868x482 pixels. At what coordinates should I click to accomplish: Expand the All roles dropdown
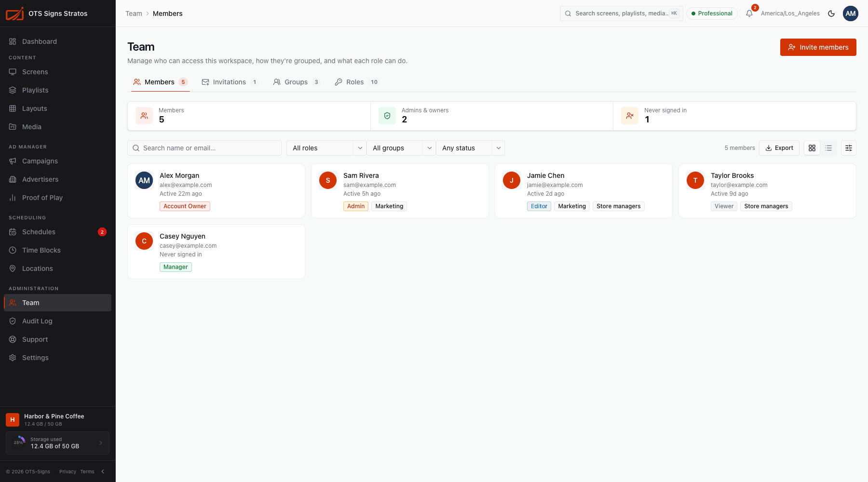point(326,148)
